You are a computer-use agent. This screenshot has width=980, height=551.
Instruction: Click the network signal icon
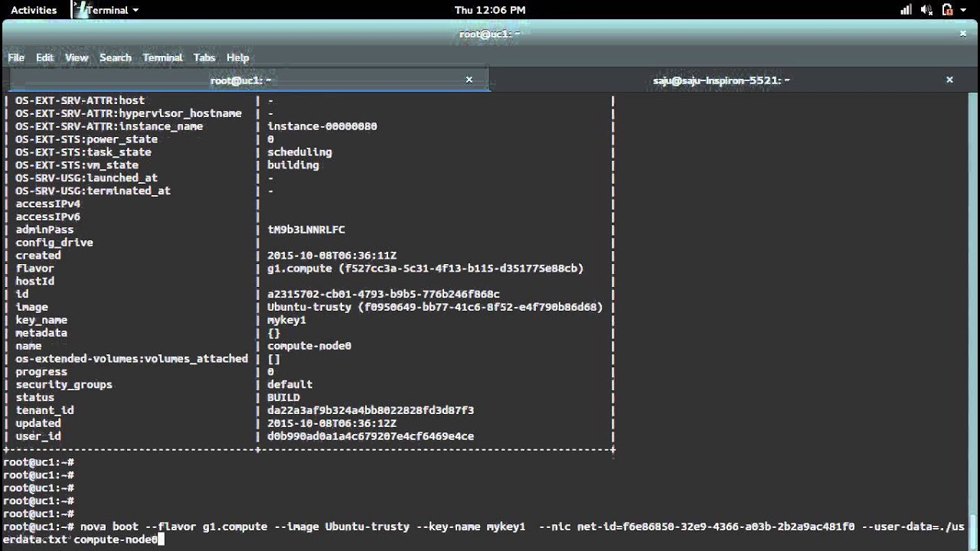point(906,10)
